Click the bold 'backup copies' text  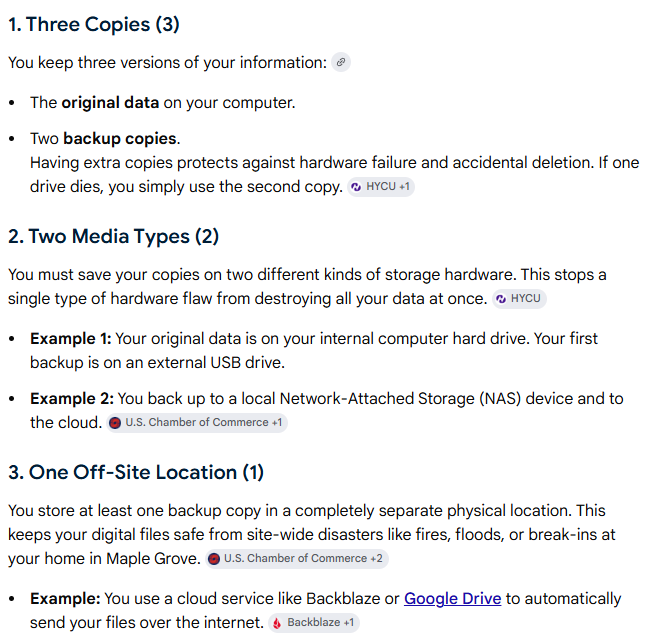(x=120, y=138)
